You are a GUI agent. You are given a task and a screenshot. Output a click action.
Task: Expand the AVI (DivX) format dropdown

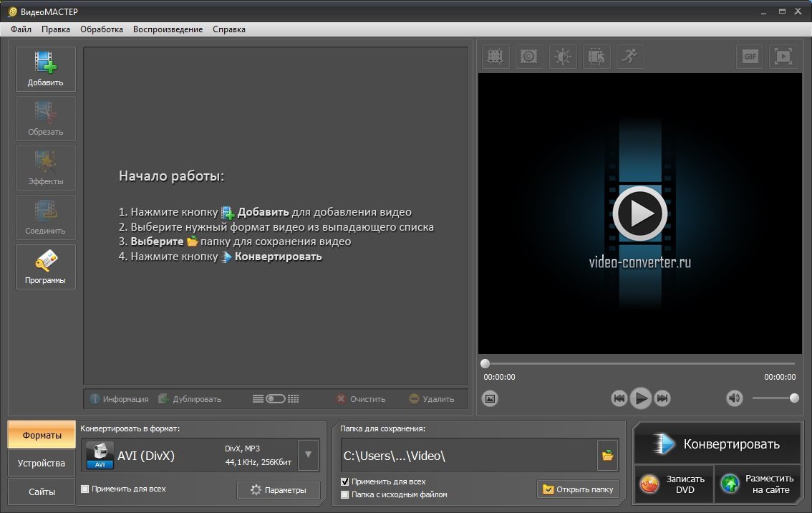(308, 455)
